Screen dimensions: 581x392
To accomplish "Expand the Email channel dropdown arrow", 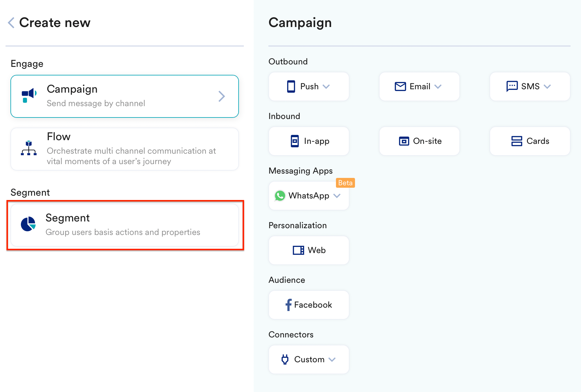I will tap(438, 86).
